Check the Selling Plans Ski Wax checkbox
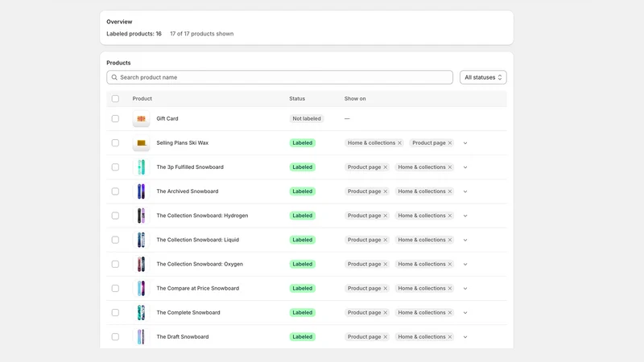644x362 pixels. click(x=115, y=143)
